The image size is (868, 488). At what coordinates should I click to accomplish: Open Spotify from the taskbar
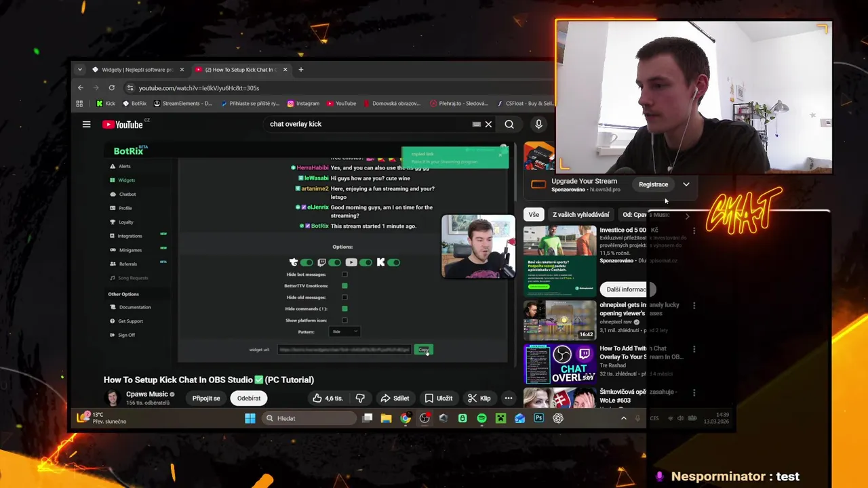pyautogui.click(x=481, y=418)
